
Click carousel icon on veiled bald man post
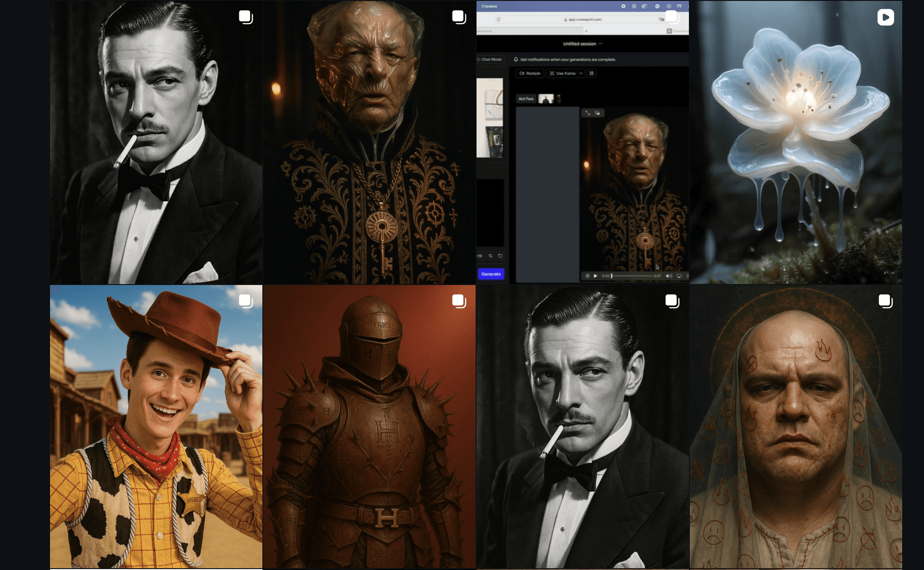[x=885, y=301]
